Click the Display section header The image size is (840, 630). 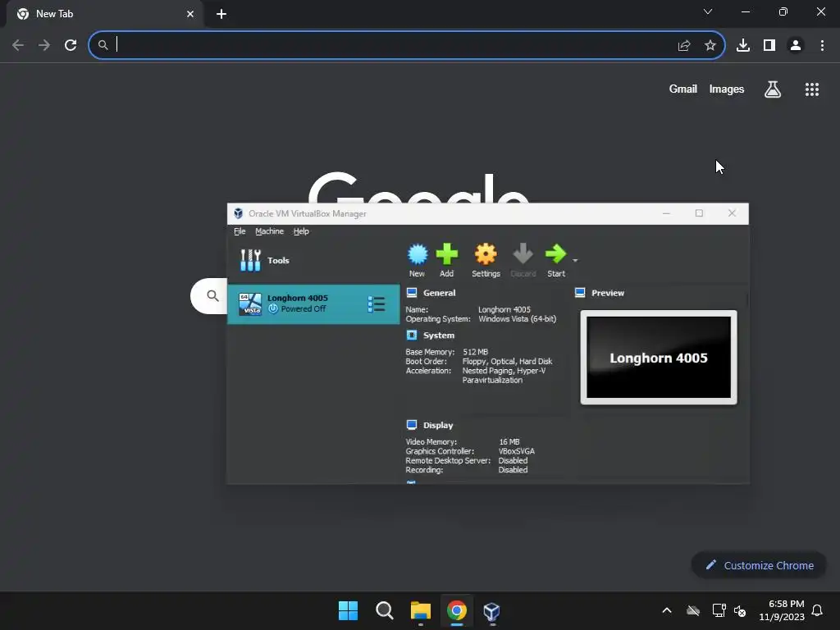coord(438,426)
